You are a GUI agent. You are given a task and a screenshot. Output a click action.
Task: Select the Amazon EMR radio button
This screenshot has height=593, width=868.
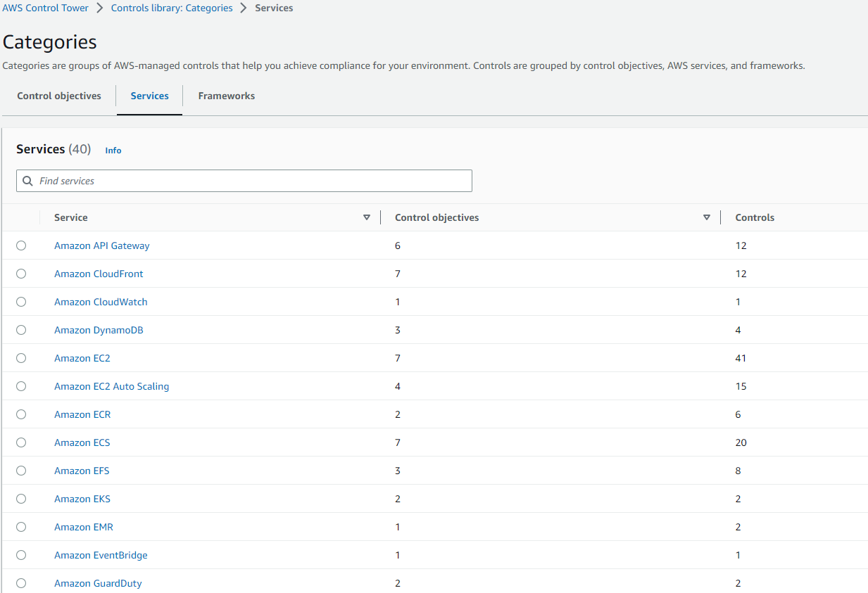coord(21,527)
